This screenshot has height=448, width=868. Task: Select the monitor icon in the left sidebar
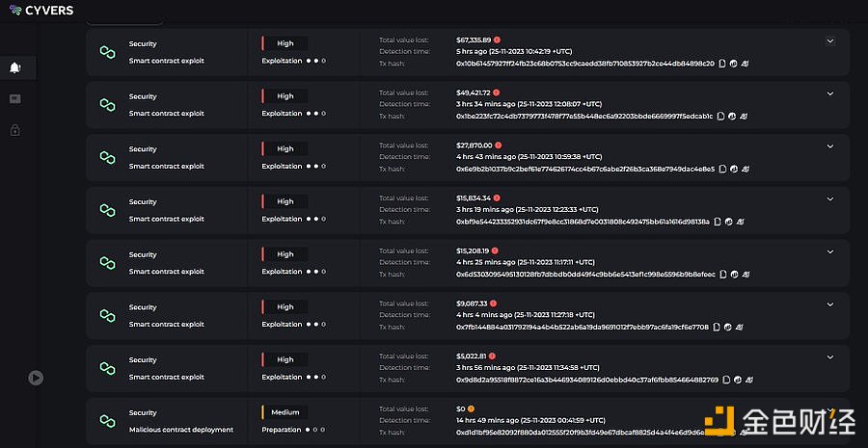[14, 99]
